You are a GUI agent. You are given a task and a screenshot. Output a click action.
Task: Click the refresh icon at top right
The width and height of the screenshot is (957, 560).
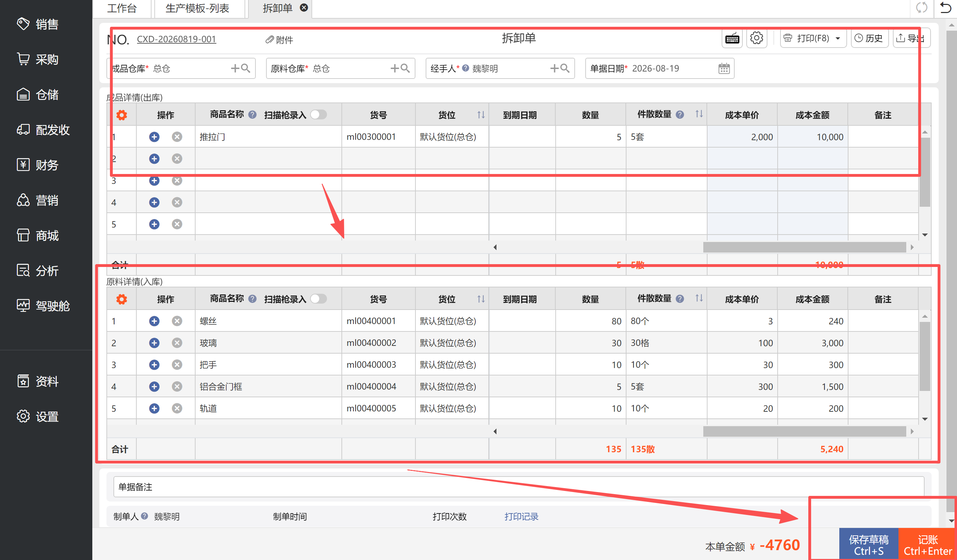pos(922,8)
